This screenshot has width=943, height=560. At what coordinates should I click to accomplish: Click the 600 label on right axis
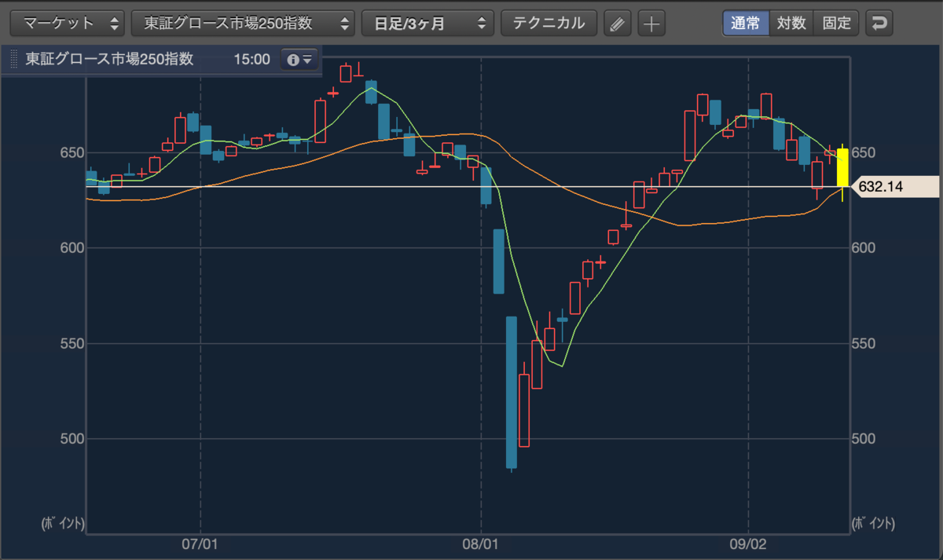(x=865, y=248)
